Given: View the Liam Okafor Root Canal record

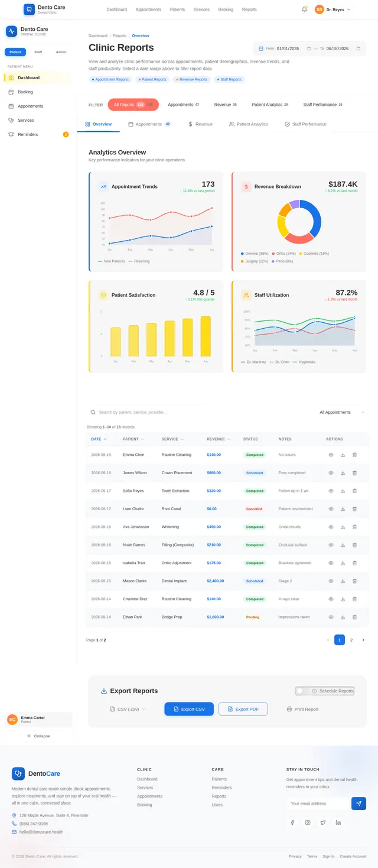Looking at the screenshot, I should tap(331, 509).
